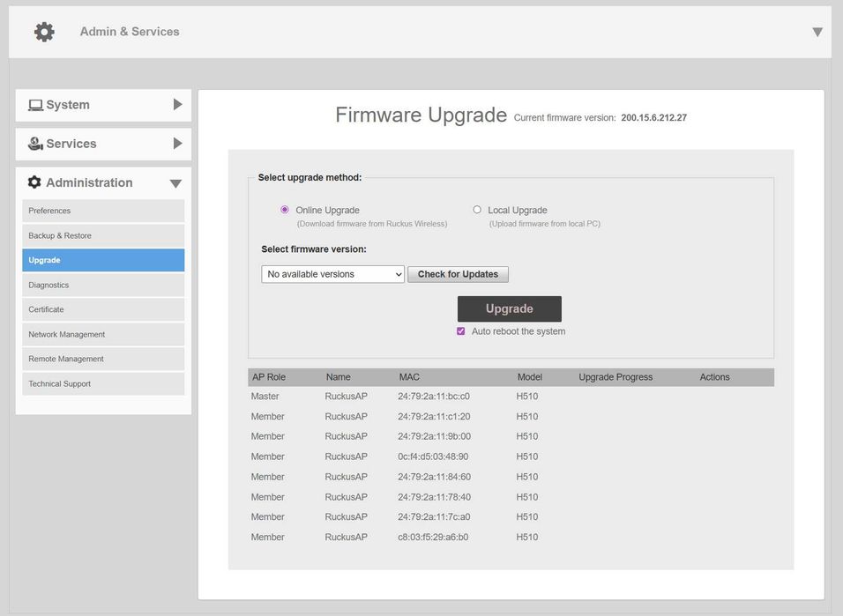Click the System monitor icon
Image resolution: width=843 pixels, height=616 pixels.
click(35, 105)
